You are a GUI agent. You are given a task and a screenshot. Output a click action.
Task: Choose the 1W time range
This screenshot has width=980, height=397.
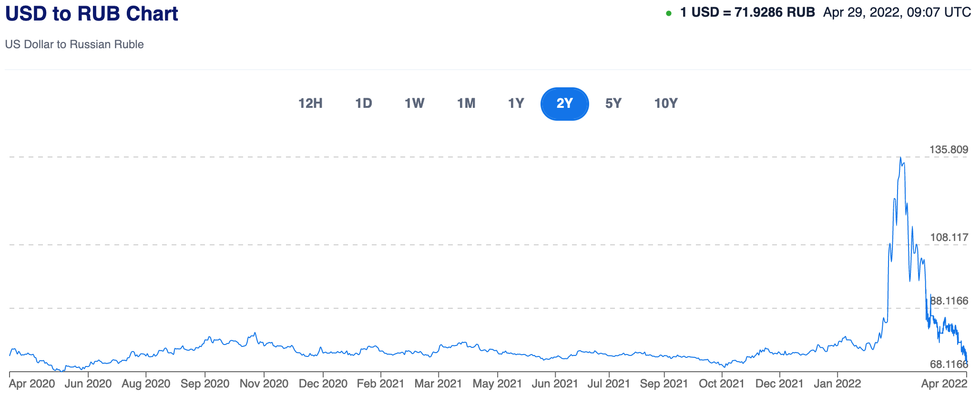[x=414, y=104]
